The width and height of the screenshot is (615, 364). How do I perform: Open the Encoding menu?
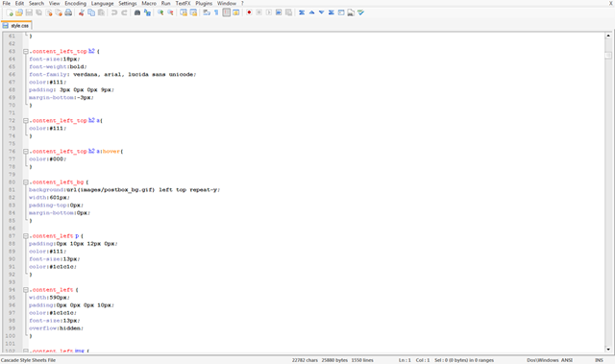click(x=75, y=3)
